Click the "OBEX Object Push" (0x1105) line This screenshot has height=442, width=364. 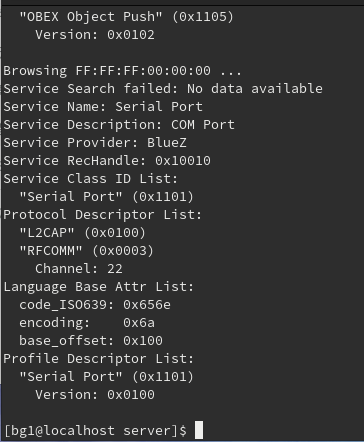tap(127, 17)
